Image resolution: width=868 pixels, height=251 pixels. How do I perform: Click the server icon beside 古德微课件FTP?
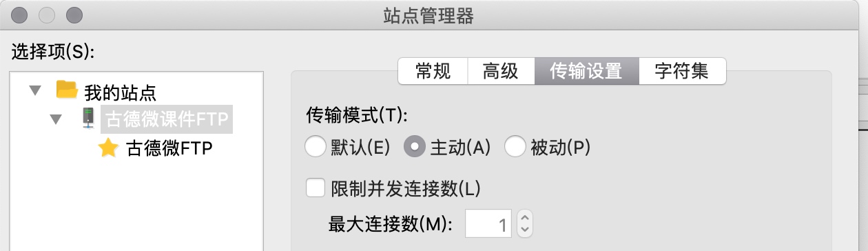click(87, 119)
